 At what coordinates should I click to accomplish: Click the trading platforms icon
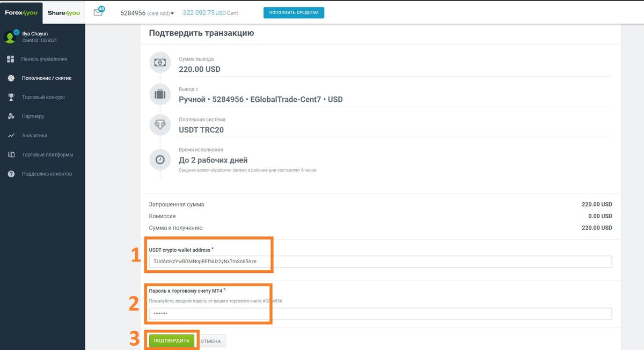[11, 155]
